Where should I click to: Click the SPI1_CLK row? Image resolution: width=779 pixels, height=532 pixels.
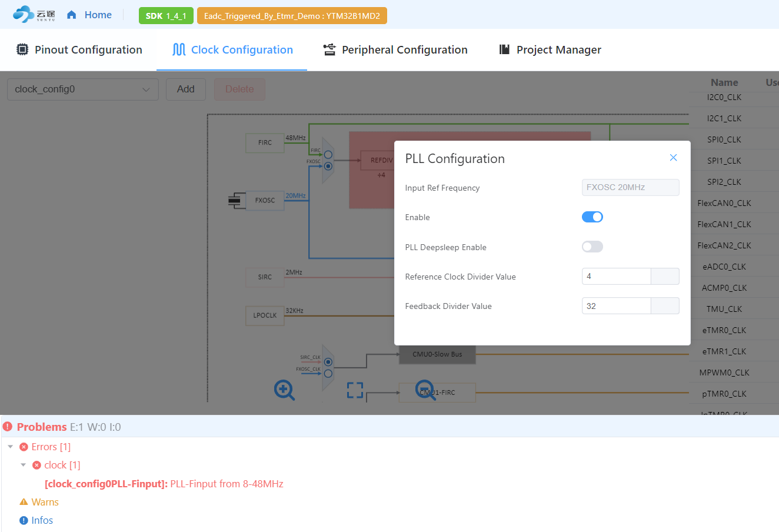coord(734,161)
